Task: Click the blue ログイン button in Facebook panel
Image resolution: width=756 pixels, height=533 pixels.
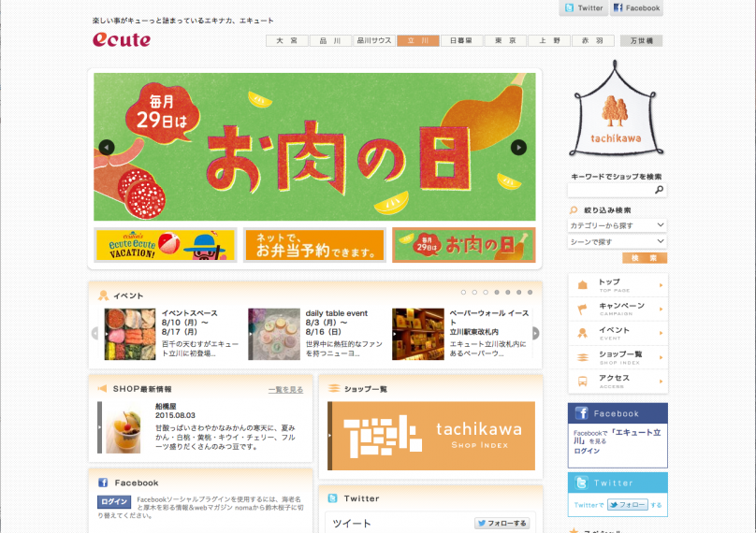Action: pyautogui.click(x=114, y=502)
